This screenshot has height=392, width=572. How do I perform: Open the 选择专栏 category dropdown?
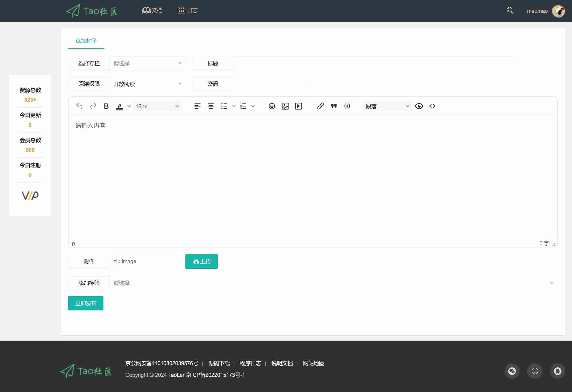tap(148, 63)
